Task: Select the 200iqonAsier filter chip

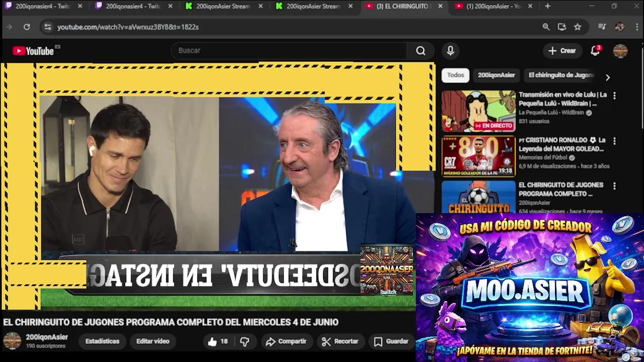Action: click(x=496, y=75)
